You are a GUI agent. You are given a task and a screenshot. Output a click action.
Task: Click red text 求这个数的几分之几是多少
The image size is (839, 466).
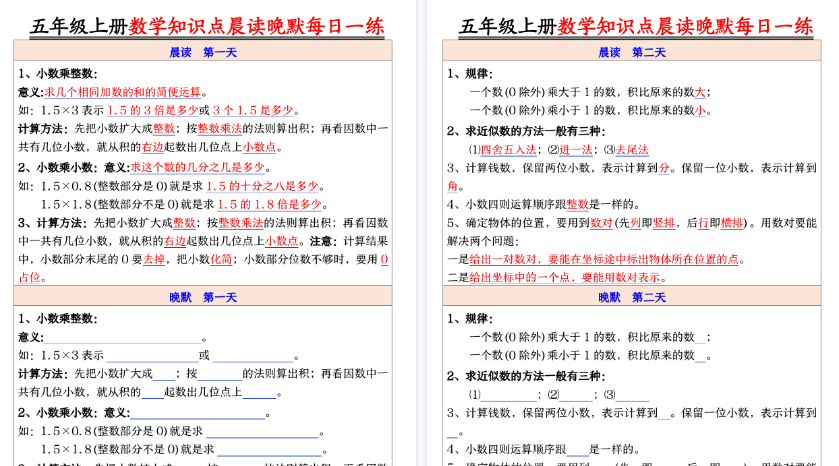point(198,167)
